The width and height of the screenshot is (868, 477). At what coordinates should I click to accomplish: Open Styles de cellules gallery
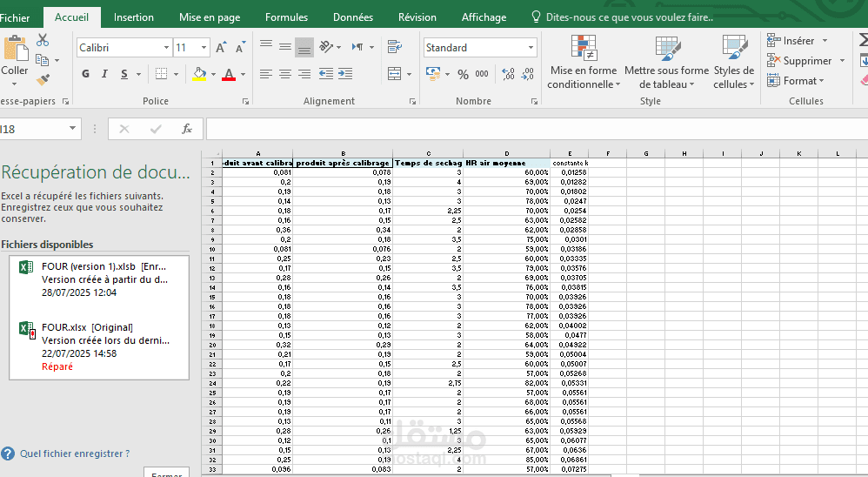734,62
